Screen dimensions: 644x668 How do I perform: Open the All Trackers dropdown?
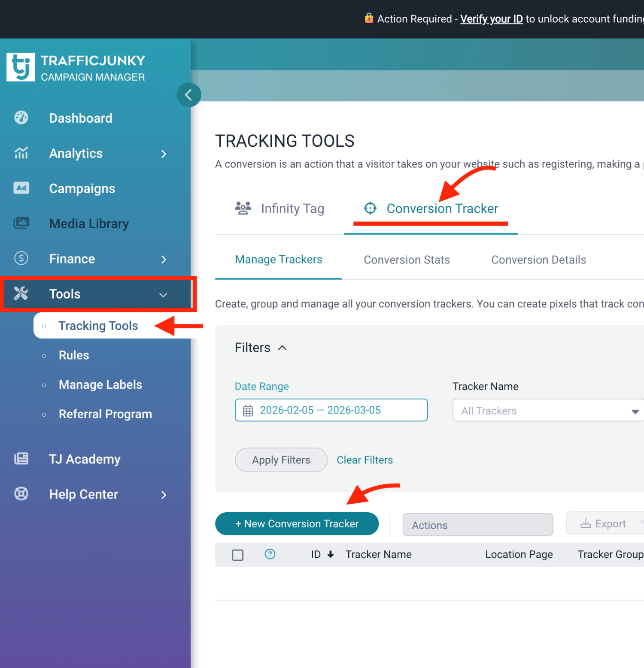tap(548, 411)
